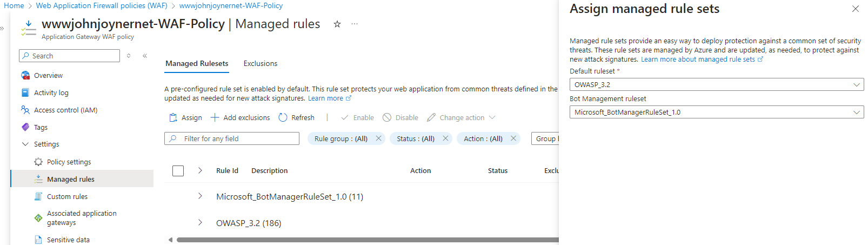Open the Default ruleset dropdown

coord(716,85)
